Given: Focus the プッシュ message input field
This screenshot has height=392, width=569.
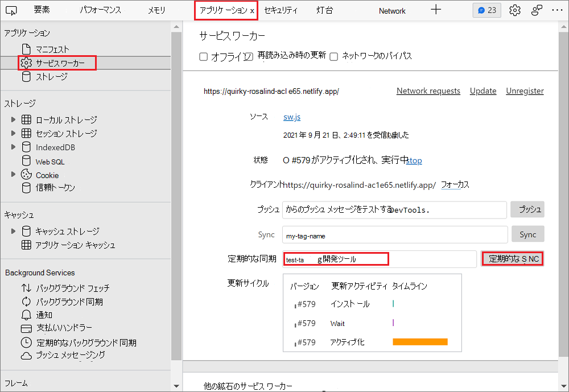Looking at the screenshot, I should coord(394,210).
